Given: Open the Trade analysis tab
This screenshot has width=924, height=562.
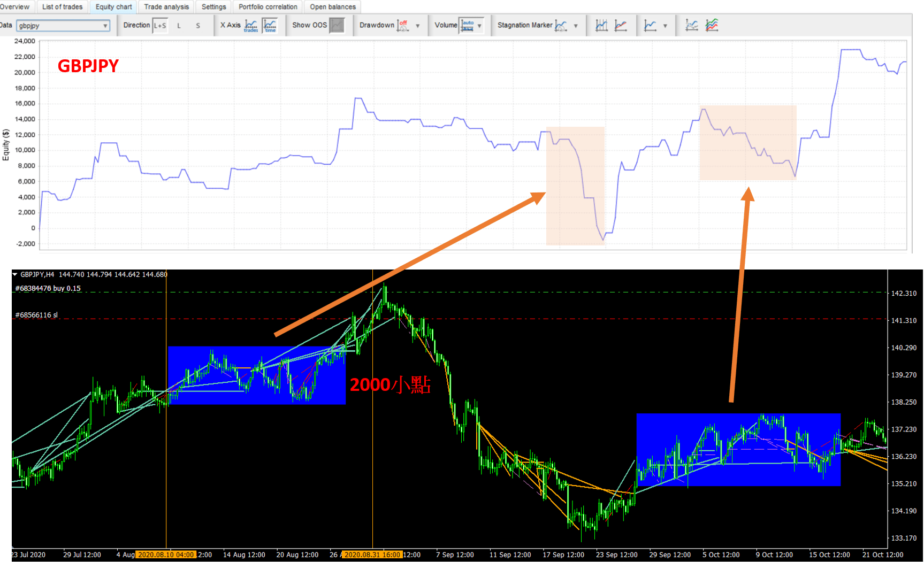Looking at the screenshot, I should 166,7.
